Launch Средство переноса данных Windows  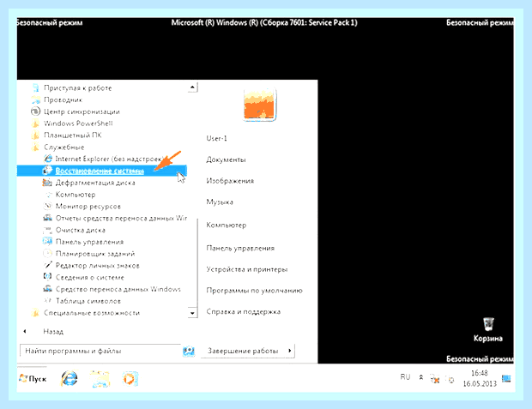(x=112, y=289)
